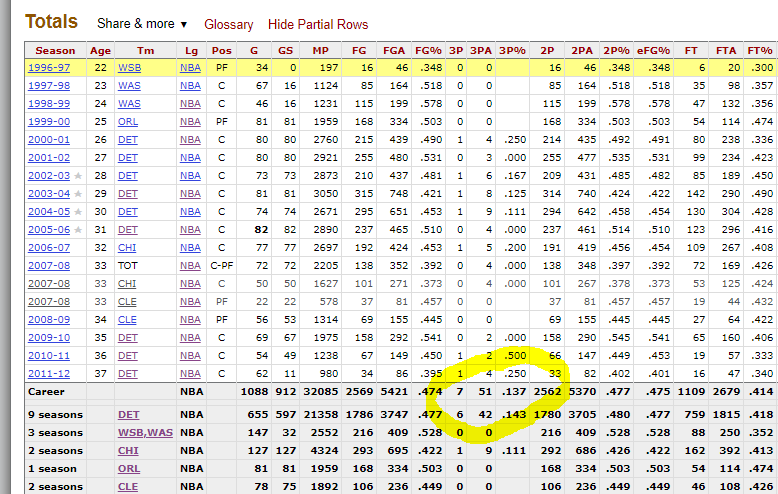Select the career 3P% value .137
The image size is (778, 494).
point(514,392)
